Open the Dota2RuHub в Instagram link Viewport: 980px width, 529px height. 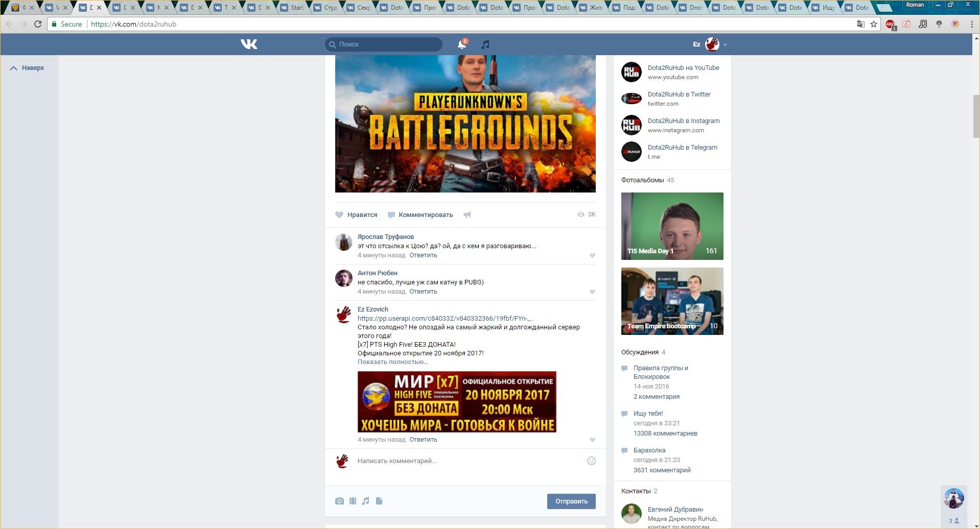[x=684, y=121]
